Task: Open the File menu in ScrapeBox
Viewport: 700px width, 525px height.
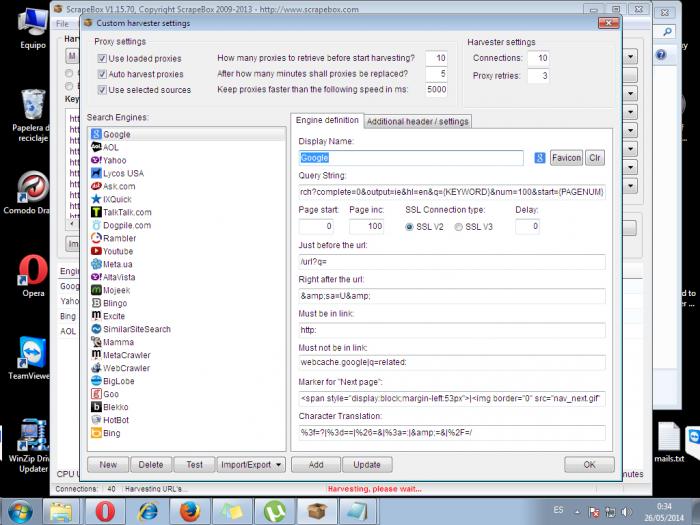Action: point(62,24)
